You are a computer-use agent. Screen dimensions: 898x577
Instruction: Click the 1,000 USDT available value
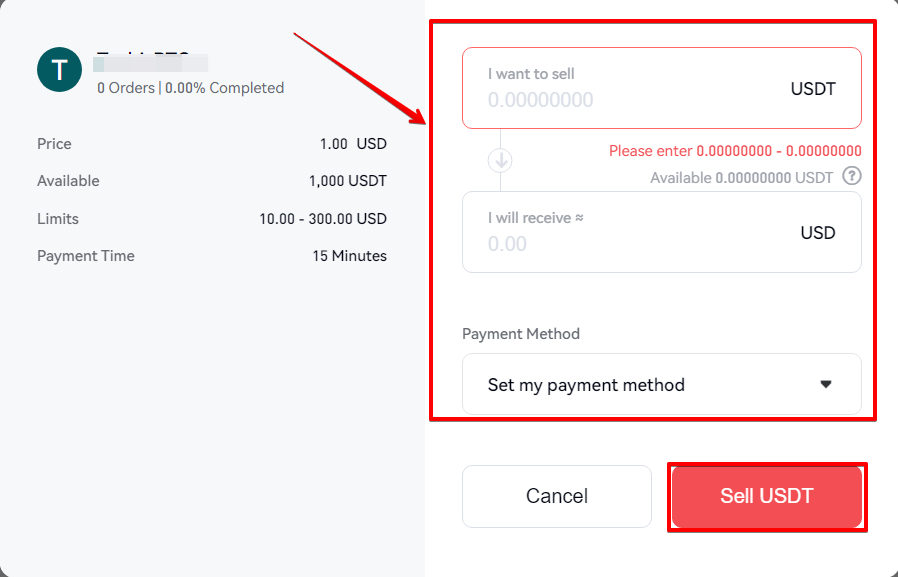point(348,181)
